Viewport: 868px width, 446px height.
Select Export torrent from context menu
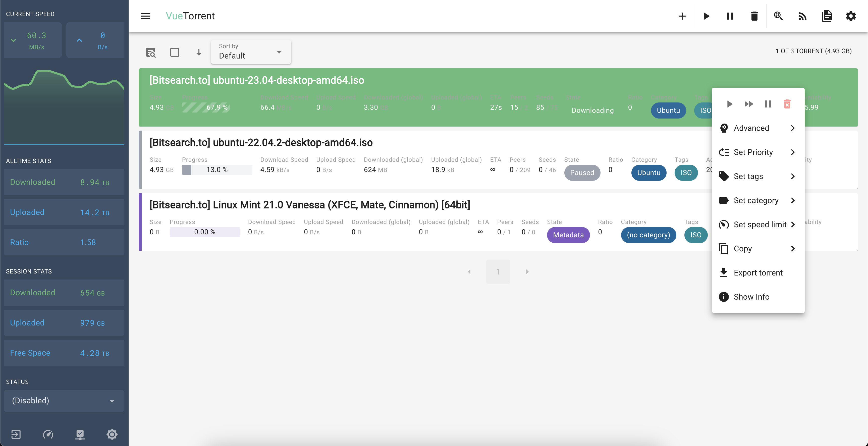758,272
